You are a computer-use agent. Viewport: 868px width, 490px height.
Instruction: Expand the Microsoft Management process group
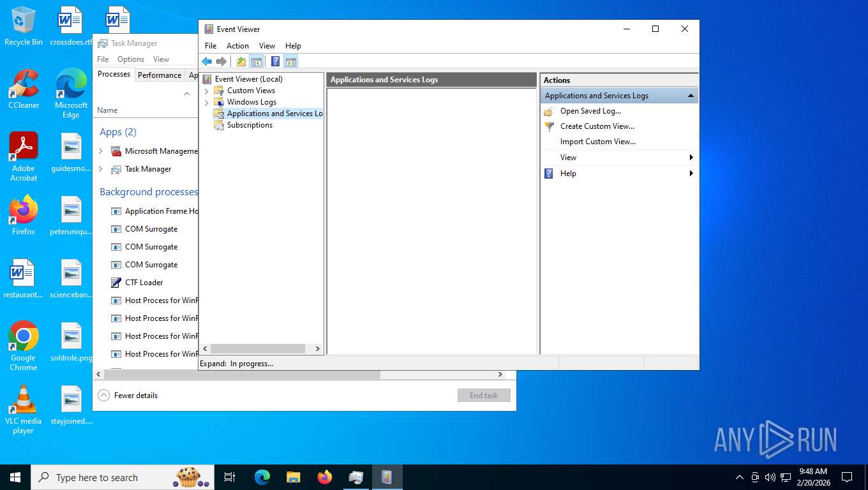tap(101, 151)
